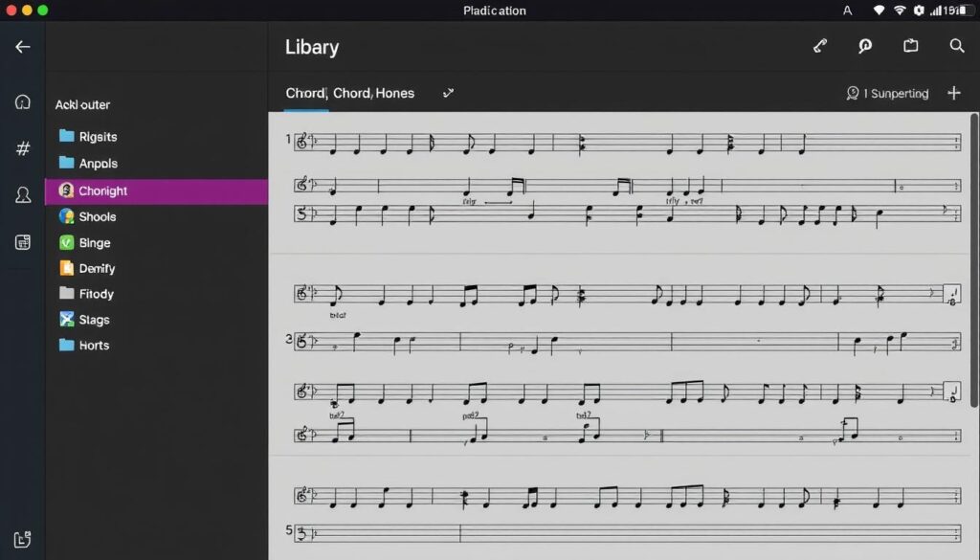Click the Wi-Fi icon in menu bar
The height and width of the screenshot is (560, 980).
click(x=900, y=10)
